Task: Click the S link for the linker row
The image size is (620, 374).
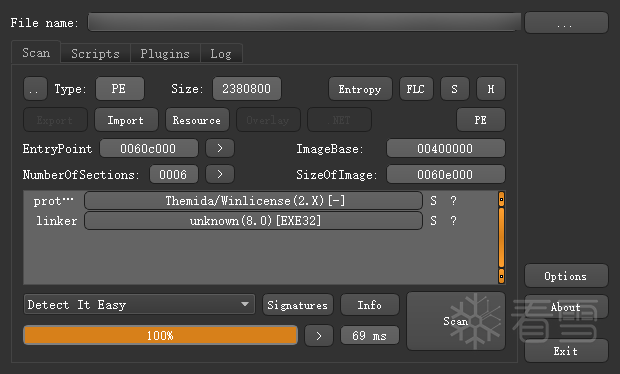Action: (x=434, y=221)
